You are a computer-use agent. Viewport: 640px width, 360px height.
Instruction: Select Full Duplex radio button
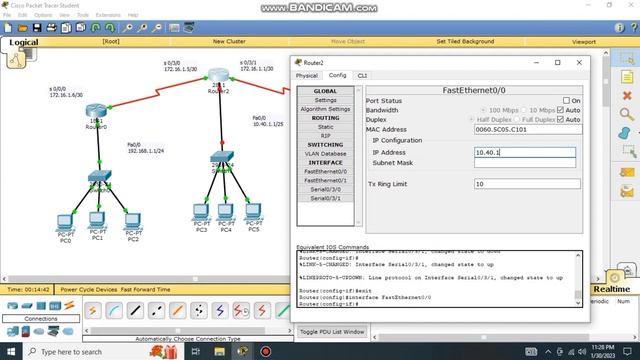point(517,120)
